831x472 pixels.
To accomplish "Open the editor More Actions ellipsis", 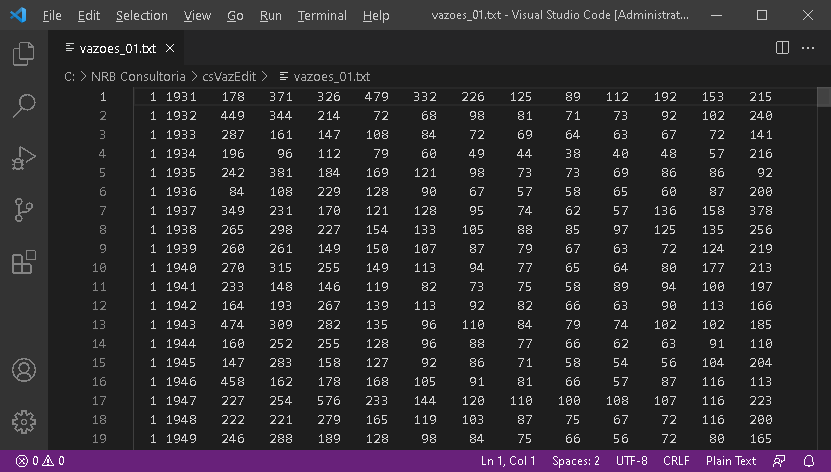I will point(808,48).
